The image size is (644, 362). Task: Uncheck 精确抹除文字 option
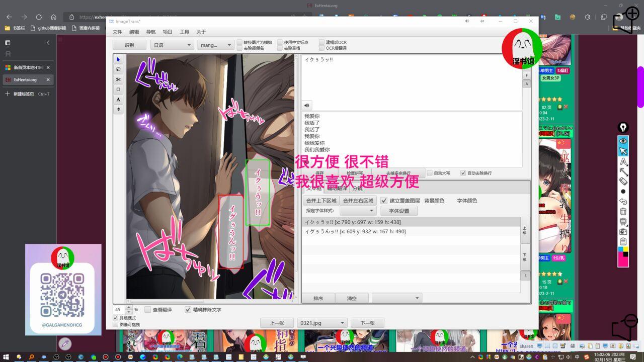188,310
